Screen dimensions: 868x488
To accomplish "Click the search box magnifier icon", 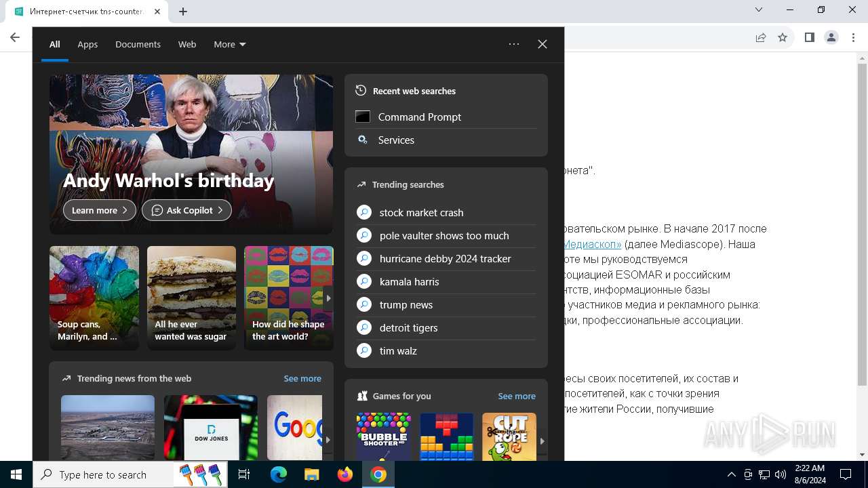I will 47,474.
